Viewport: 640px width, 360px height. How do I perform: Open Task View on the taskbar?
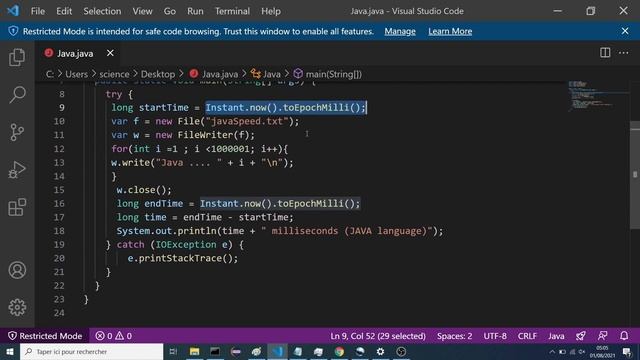[173, 351]
